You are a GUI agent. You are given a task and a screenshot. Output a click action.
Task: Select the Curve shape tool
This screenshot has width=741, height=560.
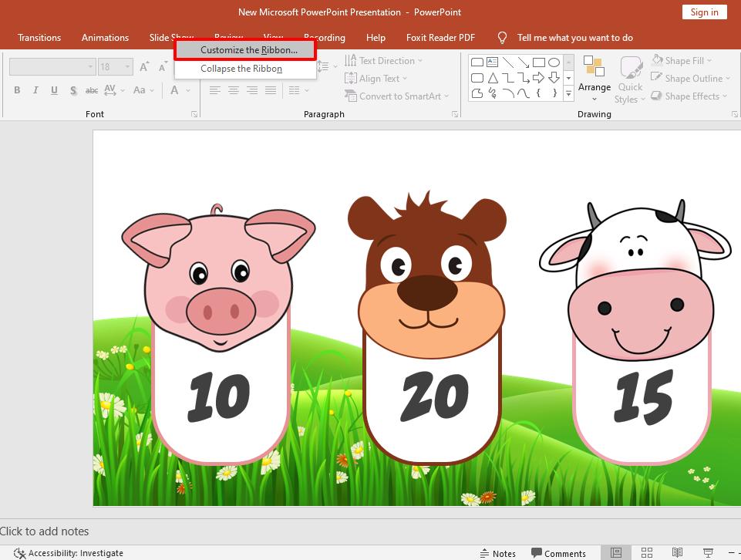pos(522,93)
